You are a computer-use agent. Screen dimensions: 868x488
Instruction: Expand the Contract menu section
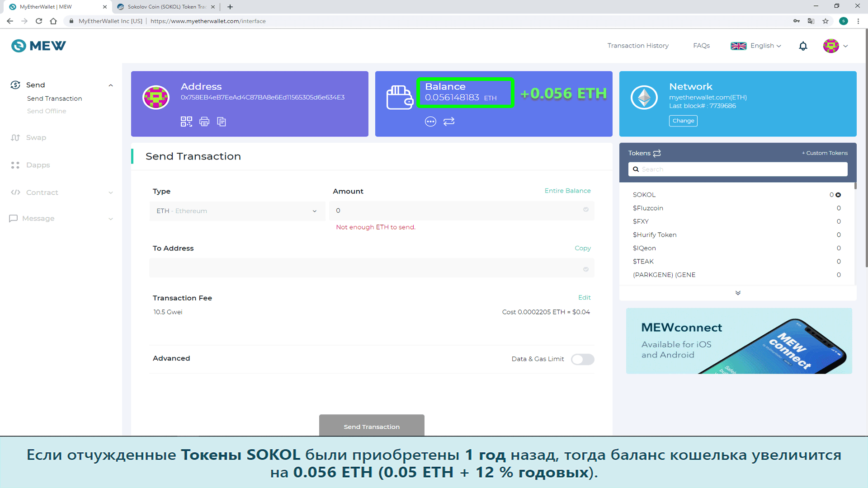coord(111,193)
